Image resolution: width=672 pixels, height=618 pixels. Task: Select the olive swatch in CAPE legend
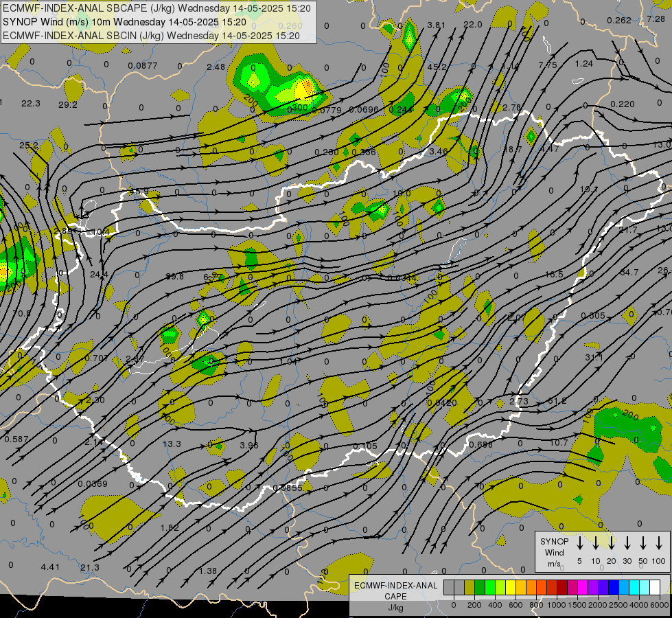(470, 587)
